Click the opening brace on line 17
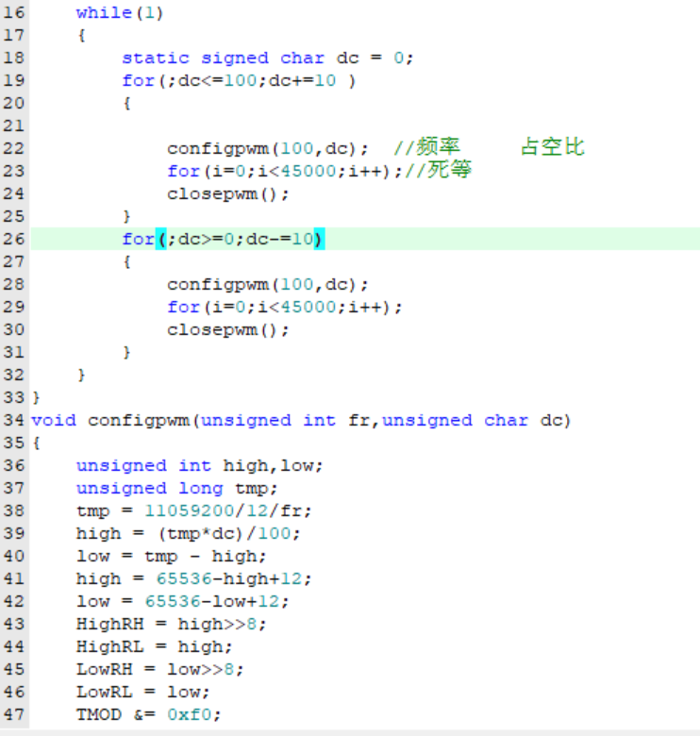 [82, 35]
